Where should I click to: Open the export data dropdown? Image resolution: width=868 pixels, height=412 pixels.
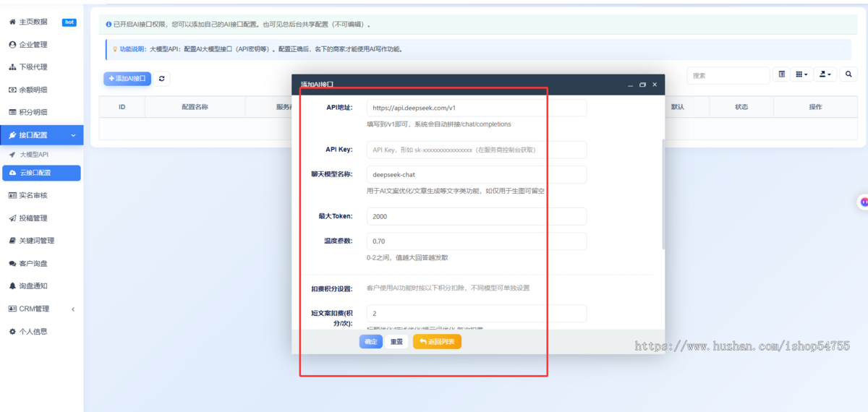coord(825,74)
